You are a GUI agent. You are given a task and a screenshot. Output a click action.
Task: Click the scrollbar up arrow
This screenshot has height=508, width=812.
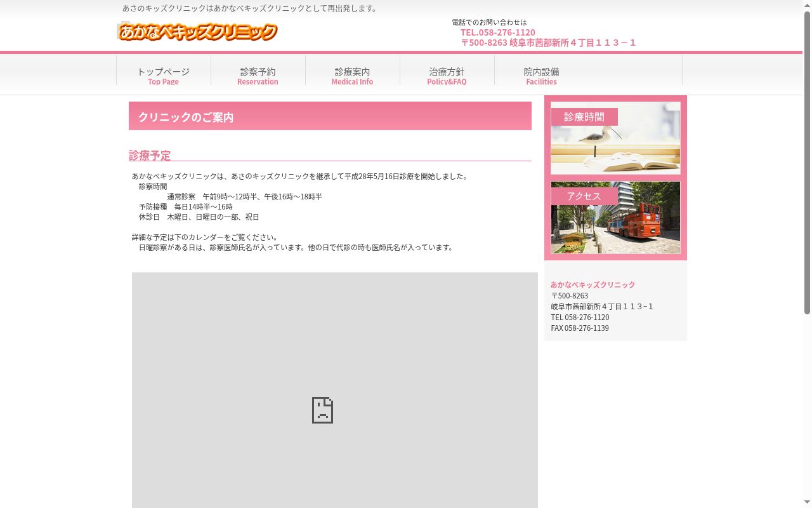point(807,5)
